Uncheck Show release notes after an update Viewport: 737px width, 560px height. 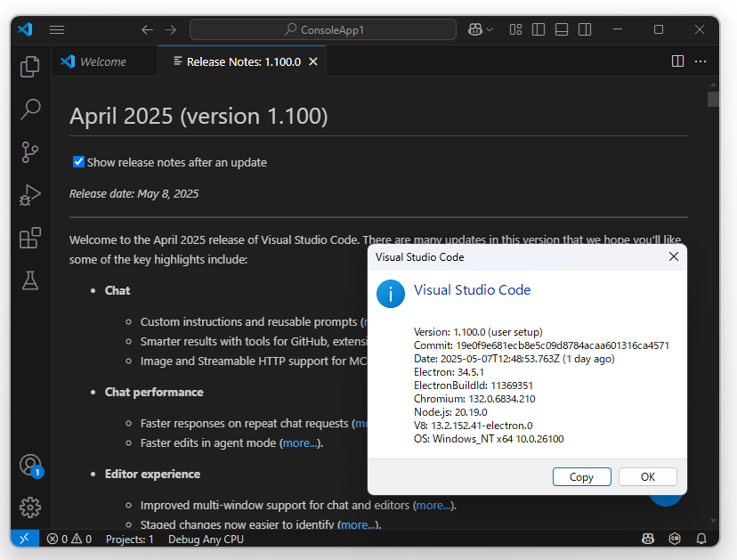[78, 162]
